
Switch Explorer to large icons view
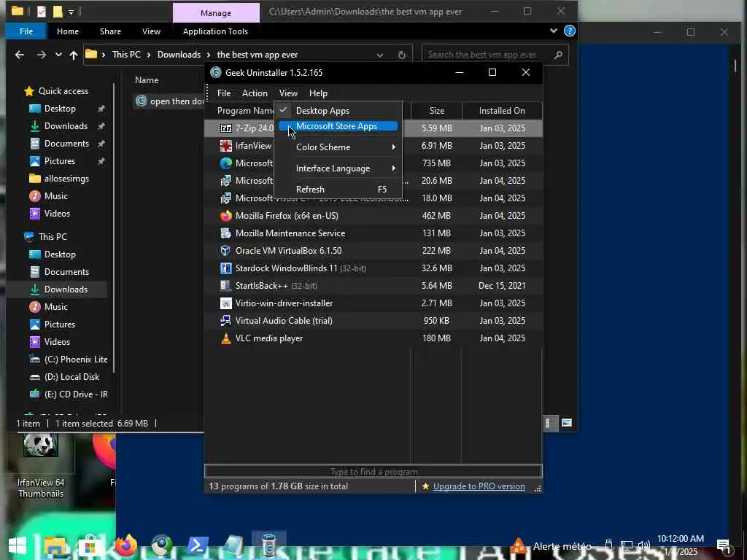coord(566,423)
